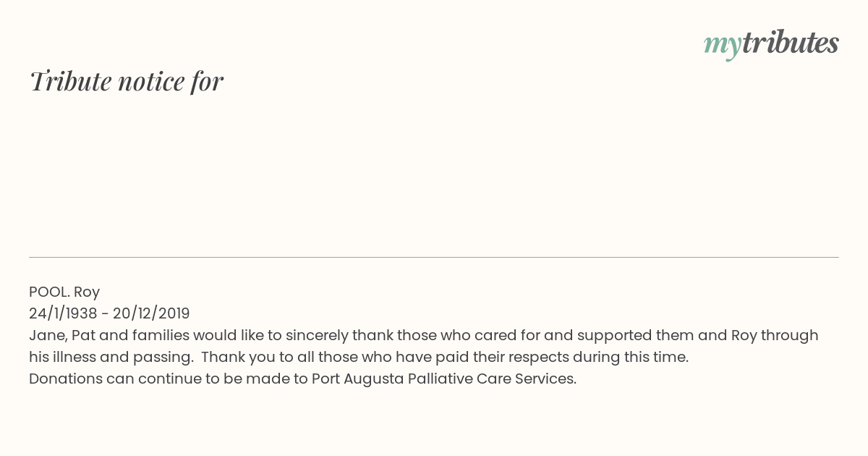Viewport: 868px width, 456px height.
Task: Click the birth date 24/1/1938
Action: pos(63,313)
